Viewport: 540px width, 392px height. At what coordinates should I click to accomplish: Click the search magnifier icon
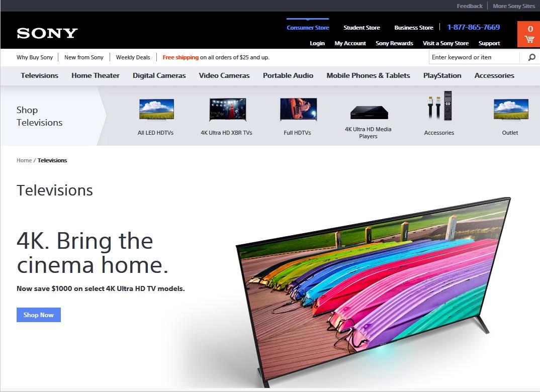(532, 57)
